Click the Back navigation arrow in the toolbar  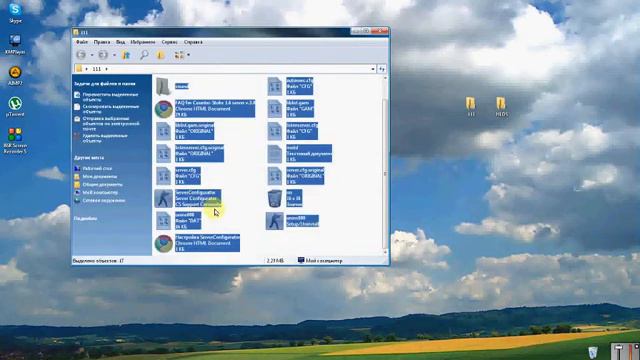(x=81, y=55)
